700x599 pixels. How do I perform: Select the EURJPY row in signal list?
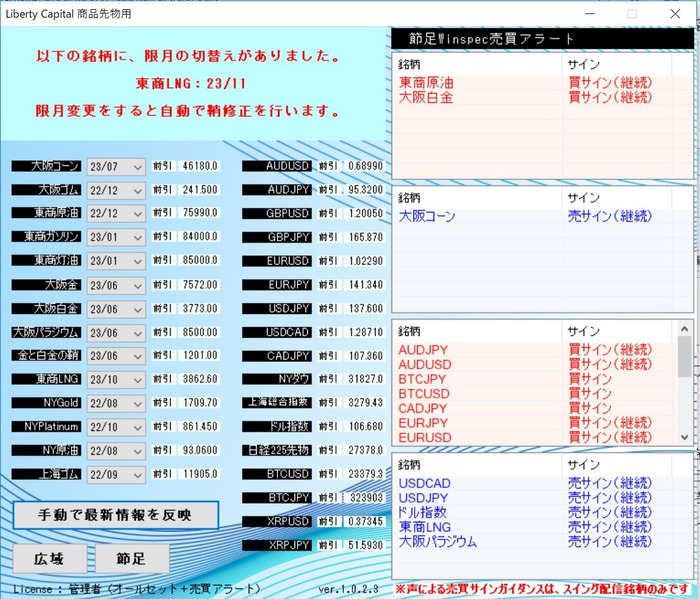pyautogui.click(x=535, y=423)
